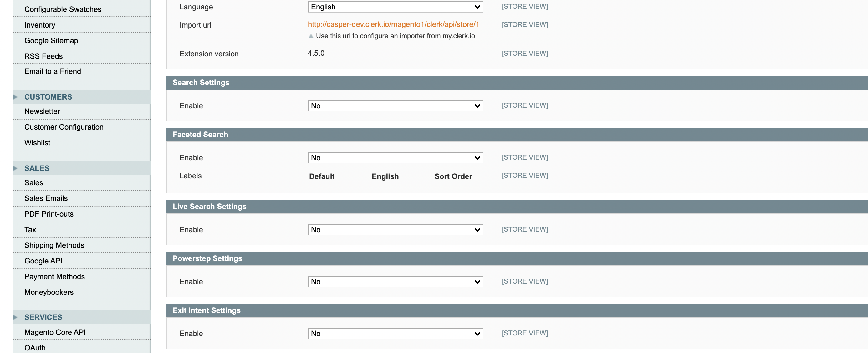The image size is (868, 353).
Task: Open the Wishlist configuration item
Action: click(37, 143)
